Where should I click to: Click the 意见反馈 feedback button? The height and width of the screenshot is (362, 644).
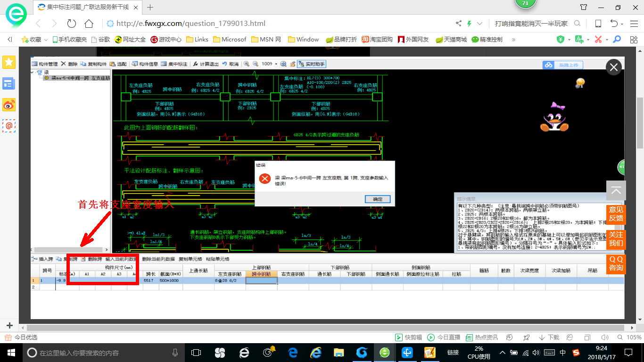click(x=616, y=214)
